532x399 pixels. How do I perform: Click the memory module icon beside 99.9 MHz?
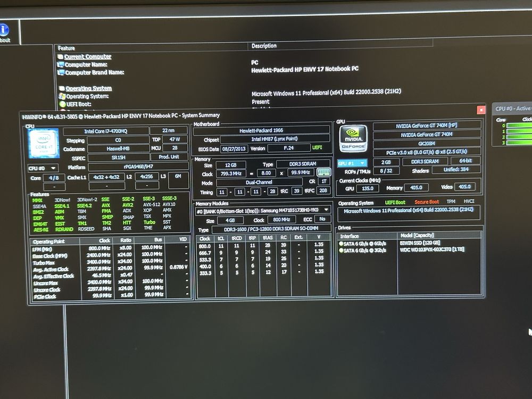click(323, 172)
